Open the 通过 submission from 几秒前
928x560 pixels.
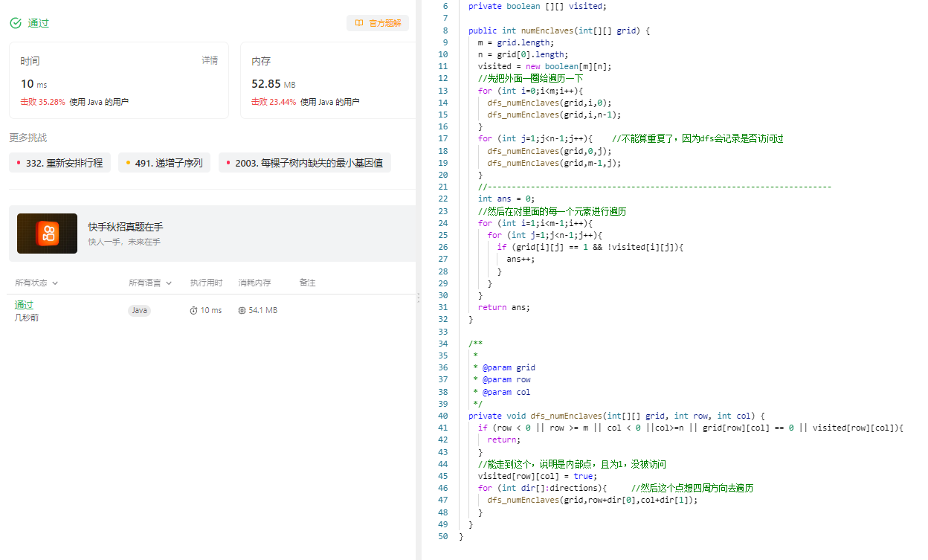point(25,305)
